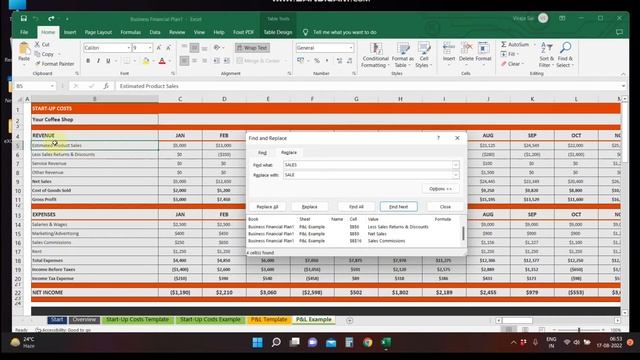This screenshot has width=640, height=360.
Task: Open the Data ribbon tab
Action: point(155,32)
